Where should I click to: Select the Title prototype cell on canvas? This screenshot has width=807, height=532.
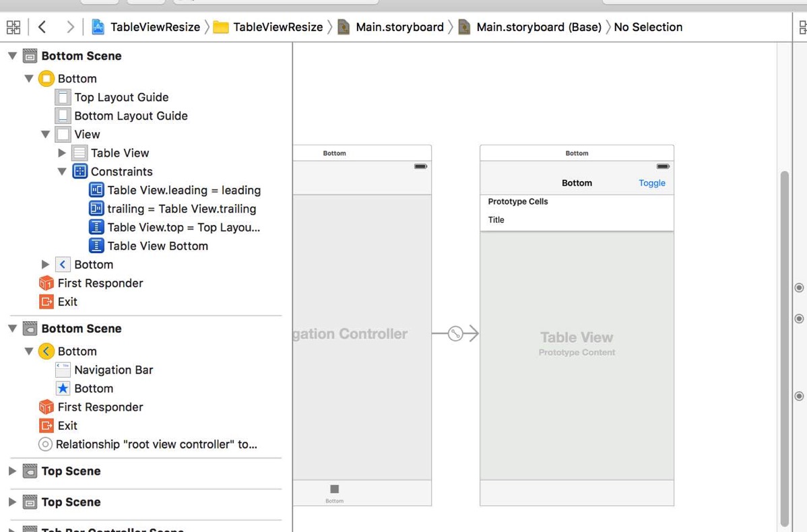(x=577, y=220)
